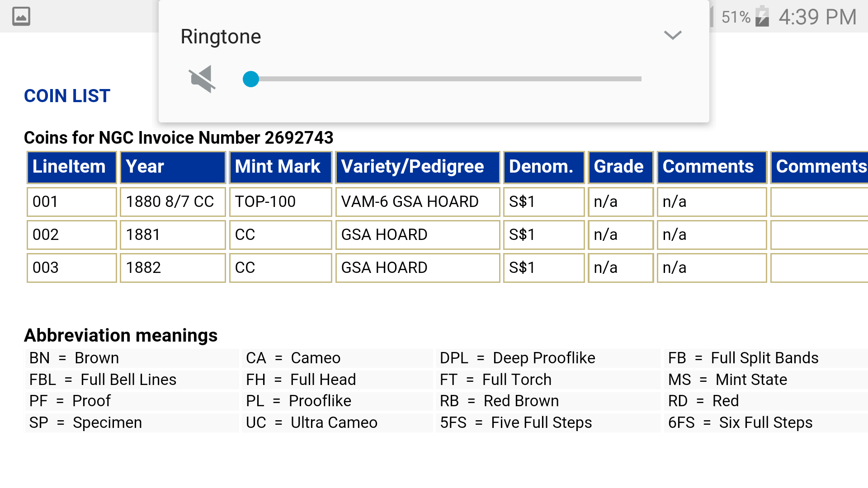Click the TOP-100 mint mark cell
The height and width of the screenshot is (488, 868).
280,202
